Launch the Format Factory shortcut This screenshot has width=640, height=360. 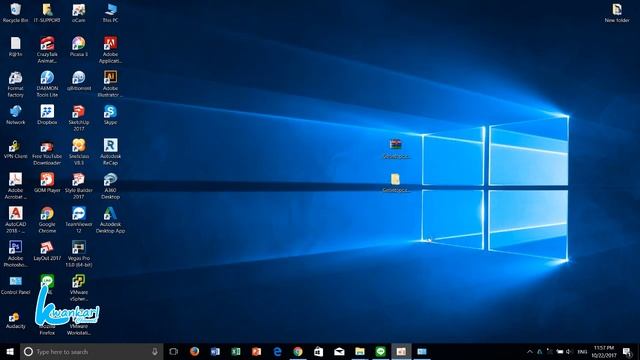tap(16, 84)
